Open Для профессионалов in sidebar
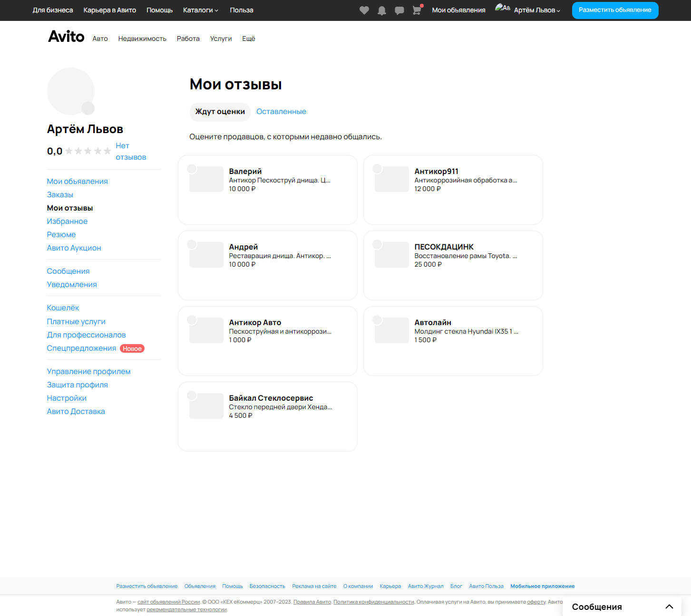This screenshot has height=616, width=691. pos(86,335)
